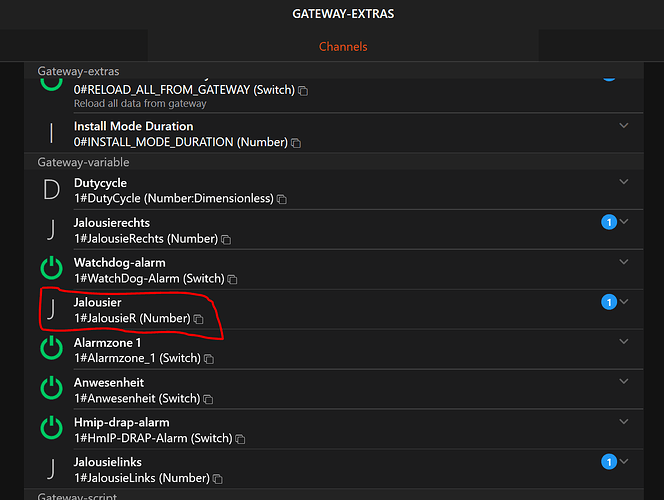The image size is (664, 500).
Task: Copy the INSTALL_MODE_DURATION channel ID
Action: coord(296,143)
